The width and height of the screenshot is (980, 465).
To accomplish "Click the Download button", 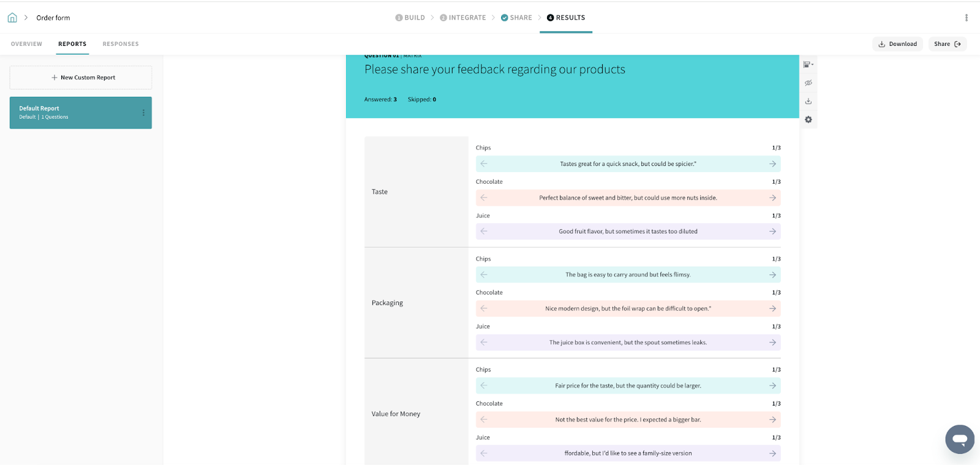I will click(x=897, y=44).
